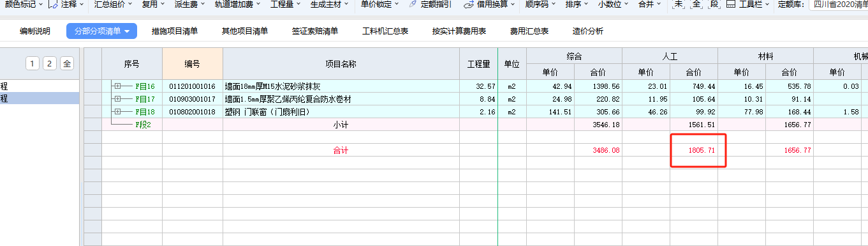Select quantity cell 32.57

pos(479,86)
